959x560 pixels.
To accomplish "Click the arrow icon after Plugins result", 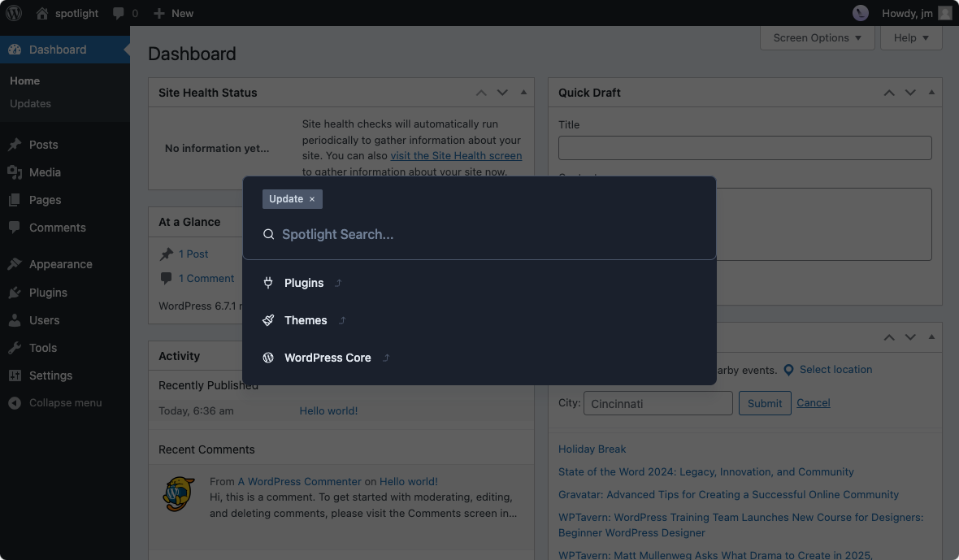I will pyautogui.click(x=337, y=283).
